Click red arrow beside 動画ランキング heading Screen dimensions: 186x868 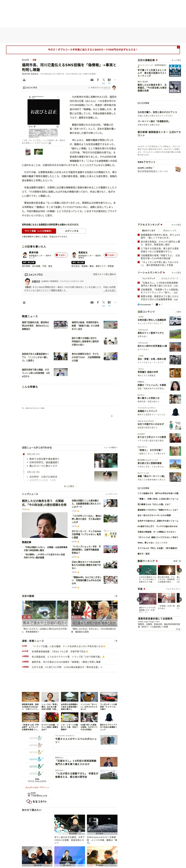click(x=156, y=561)
